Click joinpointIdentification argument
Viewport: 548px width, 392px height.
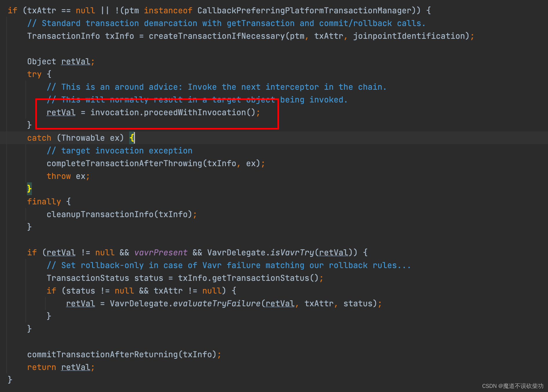tap(409, 36)
